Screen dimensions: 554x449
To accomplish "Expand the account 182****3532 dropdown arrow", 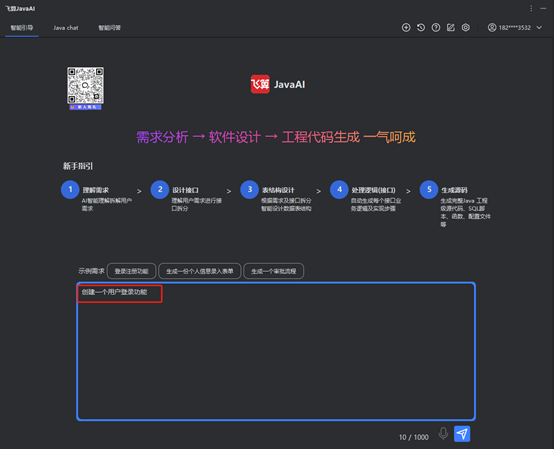I will (x=539, y=28).
